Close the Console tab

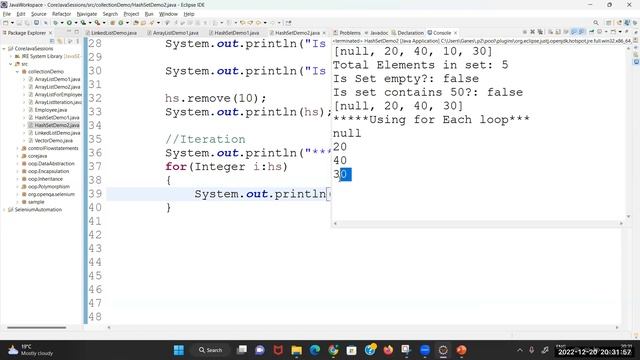tap(456, 33)
